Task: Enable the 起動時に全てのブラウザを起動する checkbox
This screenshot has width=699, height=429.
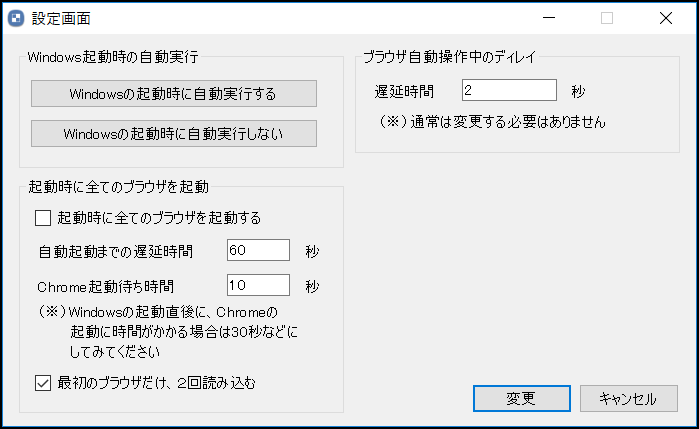Action: tap(43, 217)
